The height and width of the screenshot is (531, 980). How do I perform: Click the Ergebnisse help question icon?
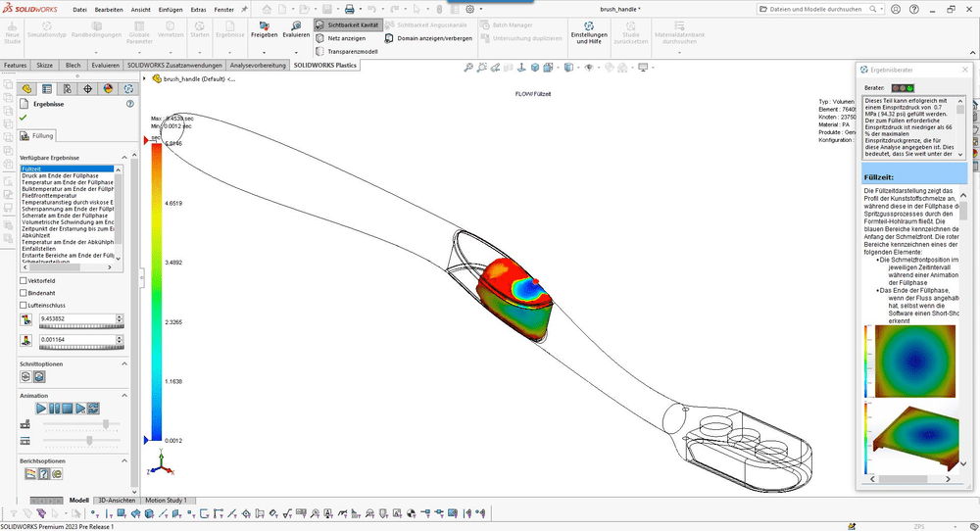click(x=130, y=104)
